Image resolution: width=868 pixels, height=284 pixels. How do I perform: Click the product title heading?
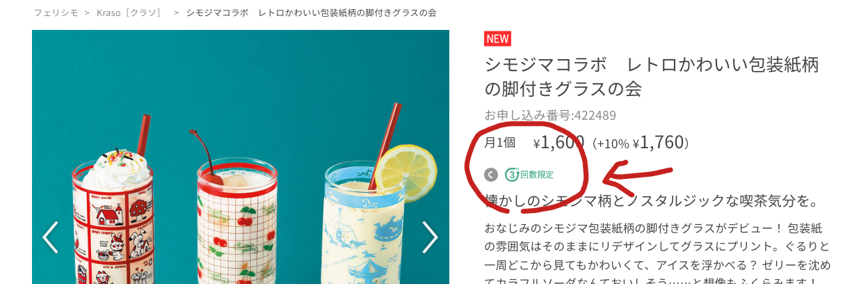tap(652, 77)
